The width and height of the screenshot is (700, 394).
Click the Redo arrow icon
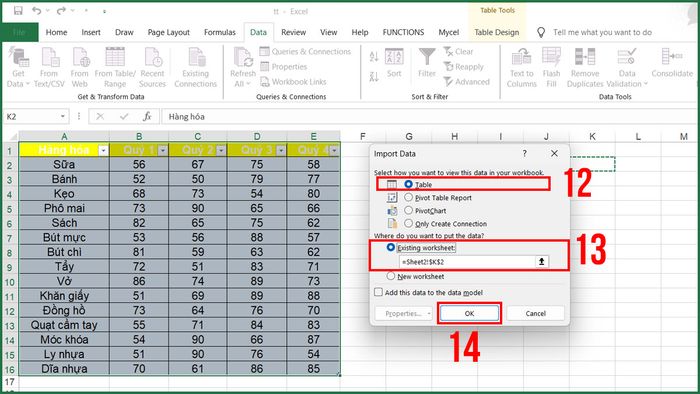(x=61, y=11)
